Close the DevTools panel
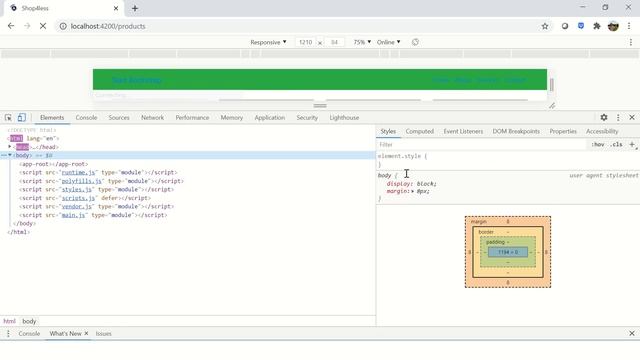 (x=632, y=118)
